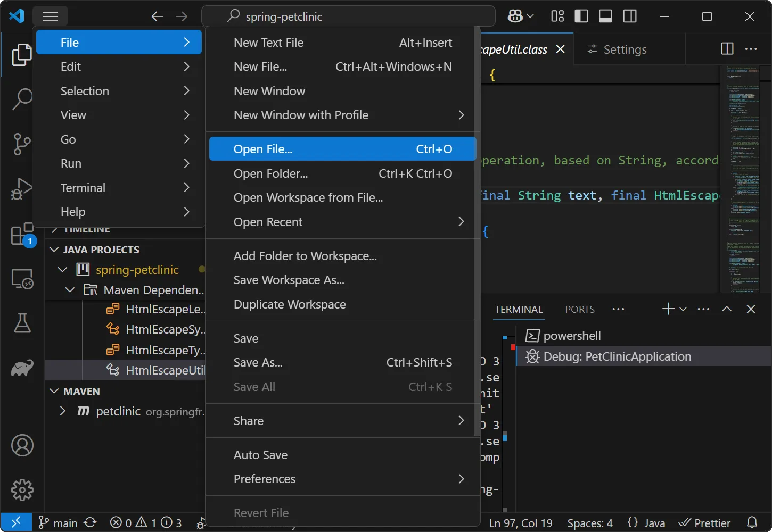Viewport: 772px width, 532px height.
Task: Collapse the MAVEN section
Action: click(x=54, y=391)
